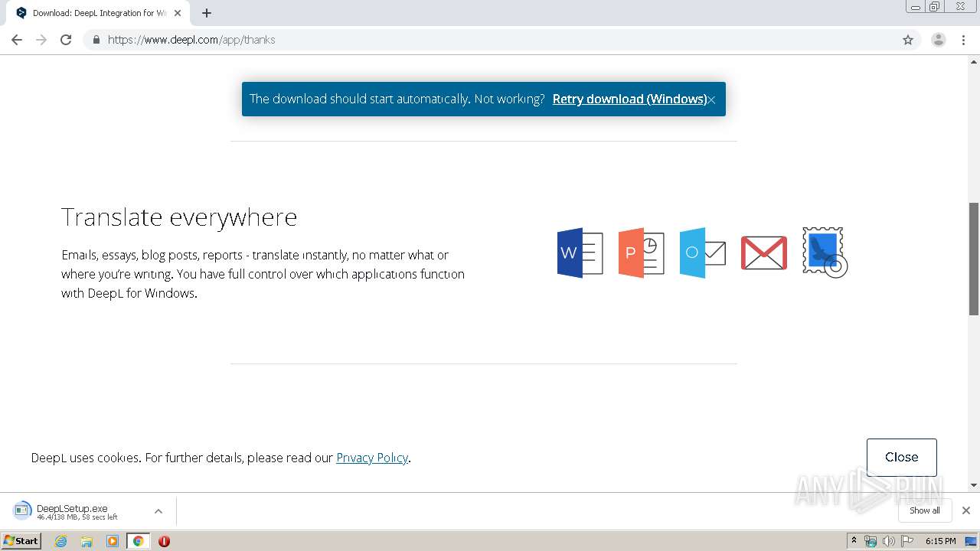Click the 6:15 PM taskbar clock
The width and height of the screenshot is (980, 551).
click(x=940, y=541)
